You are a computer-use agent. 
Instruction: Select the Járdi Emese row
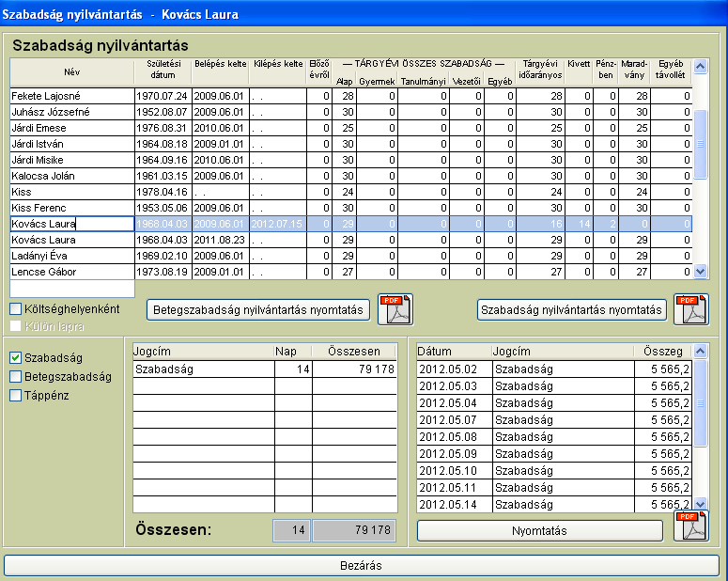351,128
